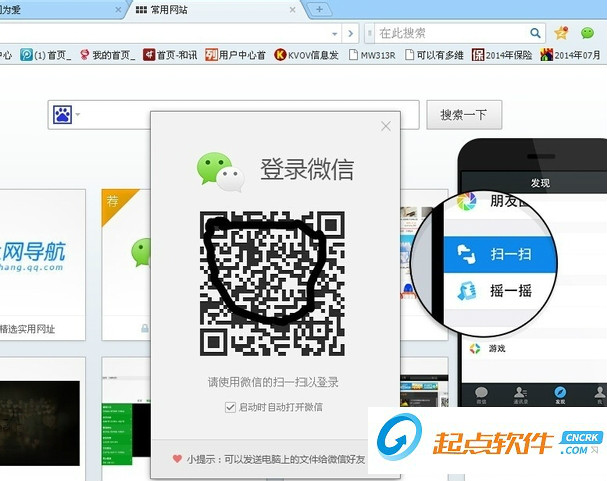Open the 网导航 site thumbnail
The width and height of the screenshot is (607, 481).
[42, 253]
